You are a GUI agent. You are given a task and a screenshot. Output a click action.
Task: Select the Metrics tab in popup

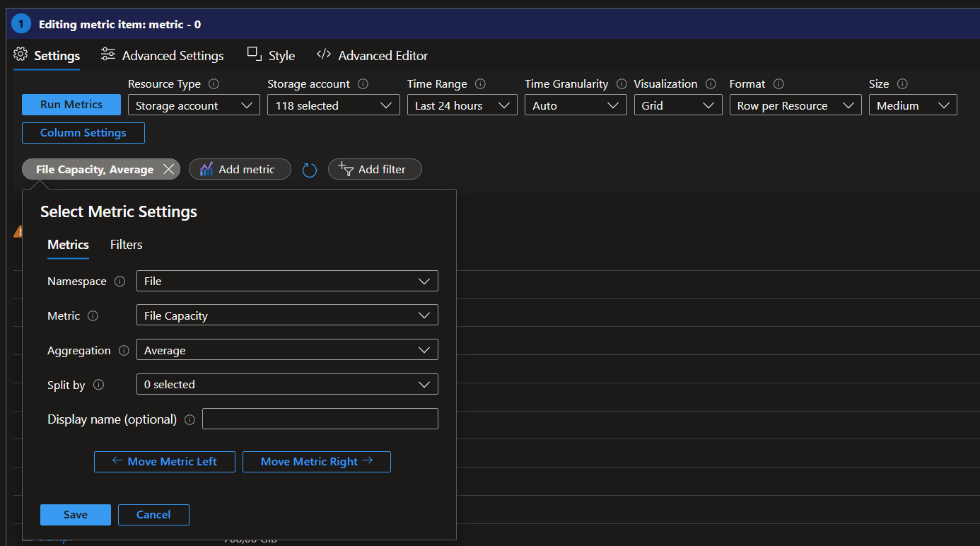pyautogui.click(x=68, y=245)
